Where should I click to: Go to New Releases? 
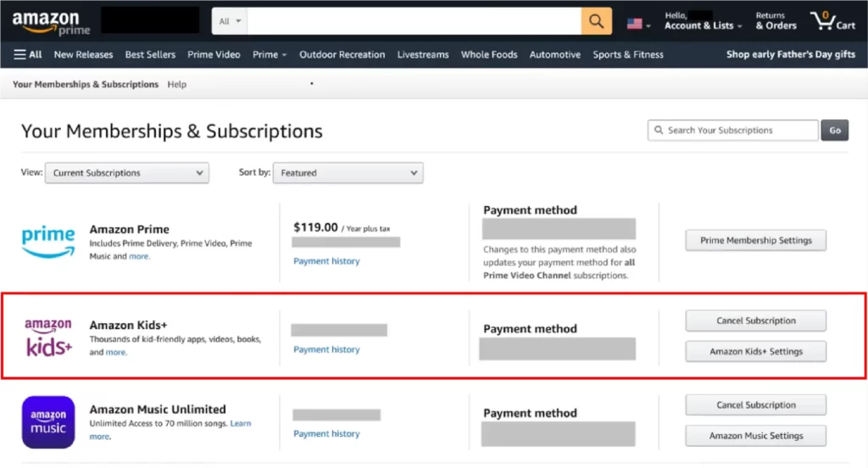pos(83,54)
